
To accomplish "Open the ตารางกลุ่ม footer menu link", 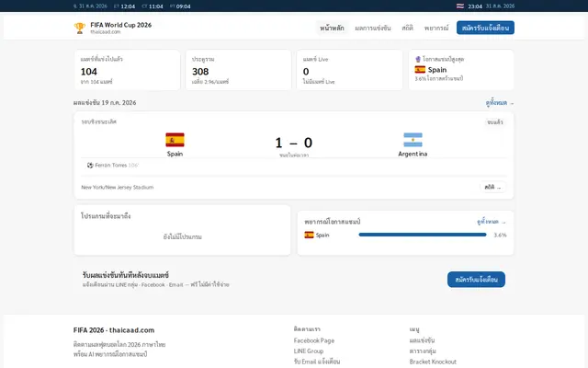I will click(x=423, y=351).
